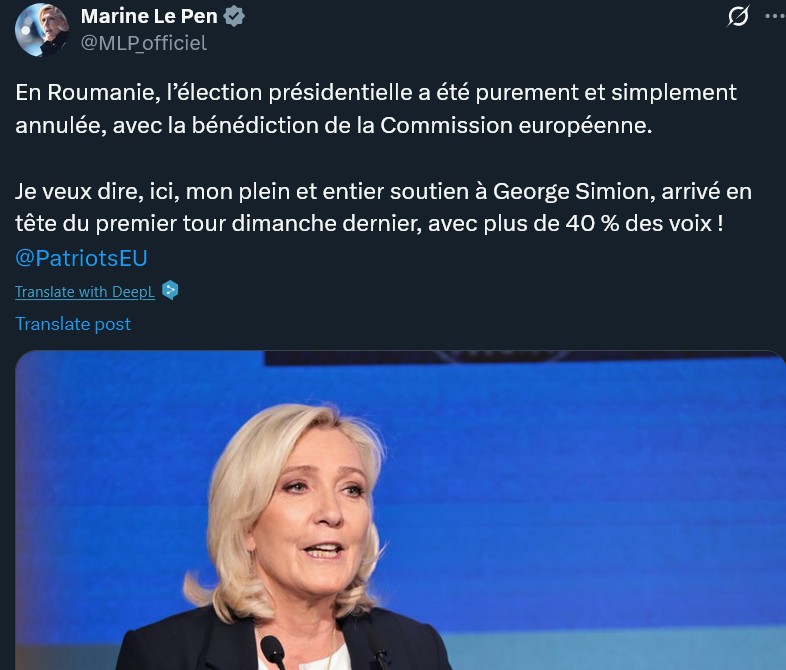Click the words "George Simion" in the post
Image resolution: width=786 pixels, height=670 pixels.
click(573, 192)
